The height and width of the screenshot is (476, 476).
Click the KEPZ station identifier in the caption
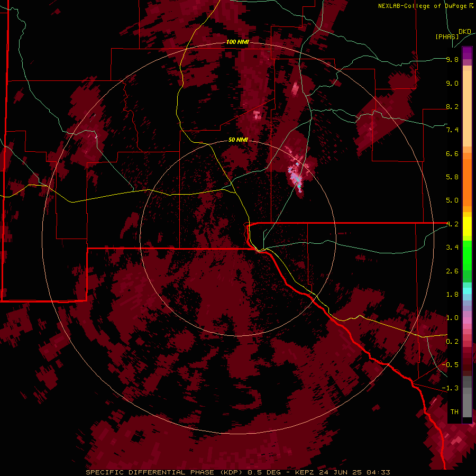[304, 472]
